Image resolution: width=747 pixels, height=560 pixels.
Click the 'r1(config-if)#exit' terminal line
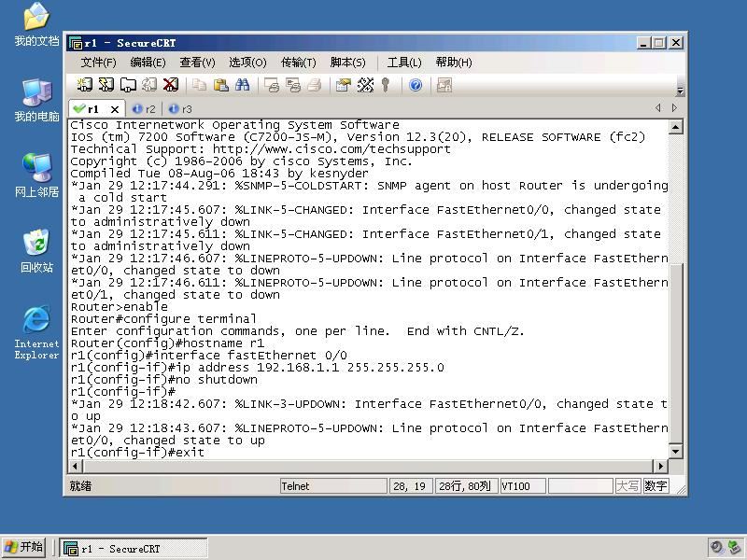(x=137, y=453)
